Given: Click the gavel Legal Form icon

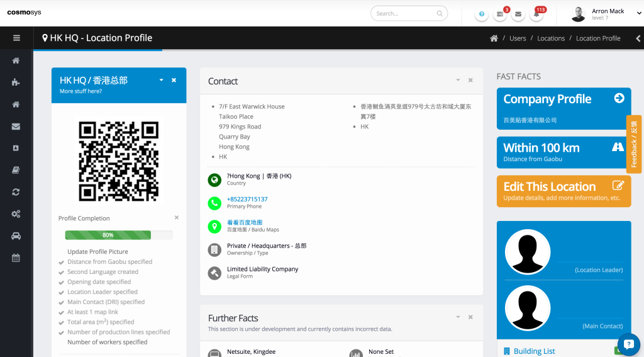Looking at the screenshot, I should pos(214,273).
